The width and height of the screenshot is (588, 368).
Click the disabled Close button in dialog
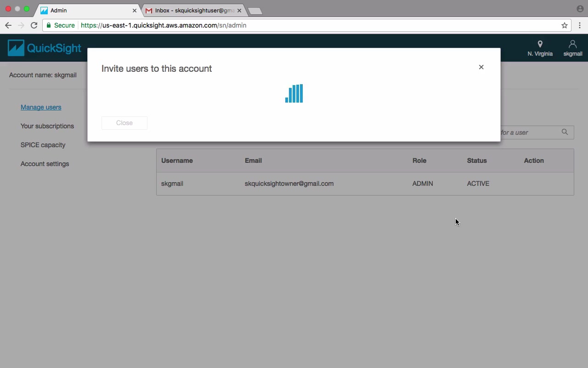pyautogui.click(x=124, y=123)
